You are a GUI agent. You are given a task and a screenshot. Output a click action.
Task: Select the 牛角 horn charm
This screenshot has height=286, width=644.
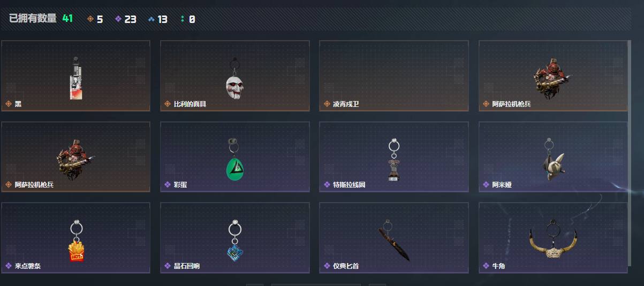[x=553, y=238]
